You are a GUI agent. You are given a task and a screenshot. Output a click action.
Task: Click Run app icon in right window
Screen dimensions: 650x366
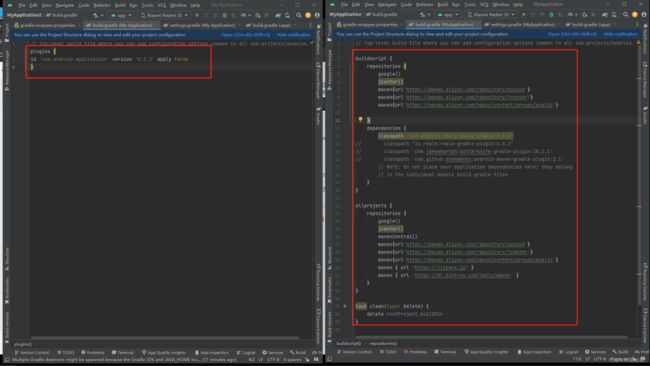[524, 15]
